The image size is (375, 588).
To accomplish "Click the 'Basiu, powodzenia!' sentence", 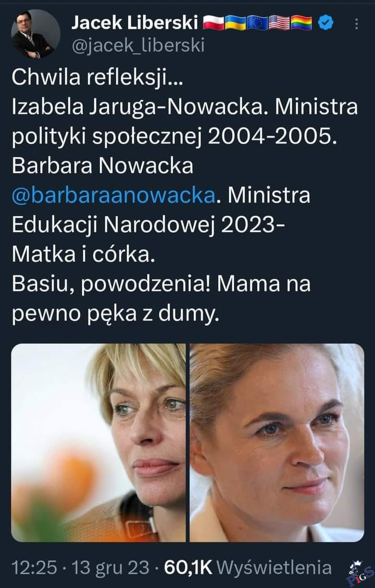I will [109, 285].
